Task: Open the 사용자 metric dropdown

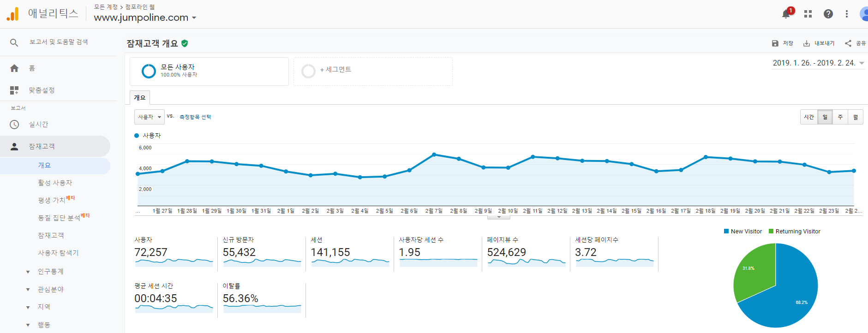Action: [149, 117]
